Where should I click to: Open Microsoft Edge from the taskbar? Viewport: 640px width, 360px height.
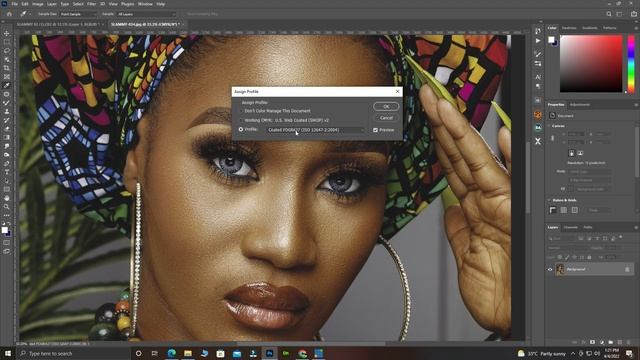171,353
